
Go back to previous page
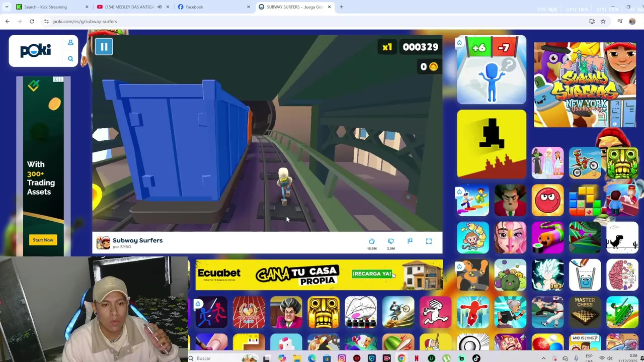[x=8, y=22]
